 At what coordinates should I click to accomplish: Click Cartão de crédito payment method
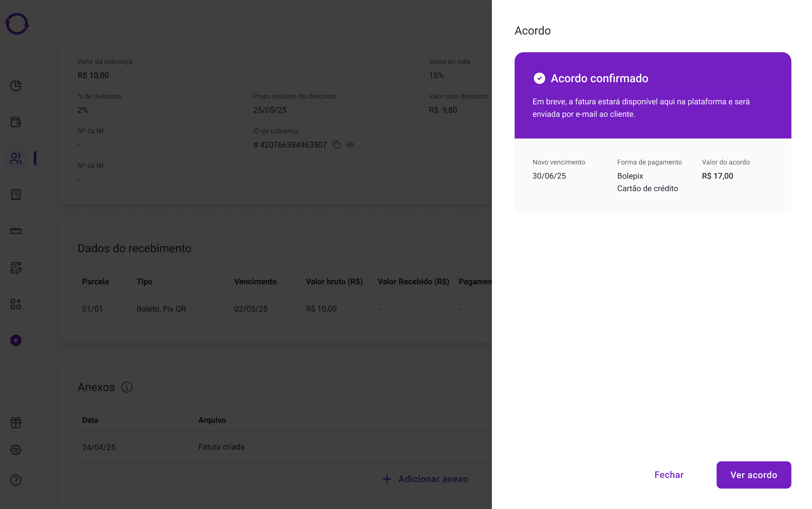[x=647, y=189]
